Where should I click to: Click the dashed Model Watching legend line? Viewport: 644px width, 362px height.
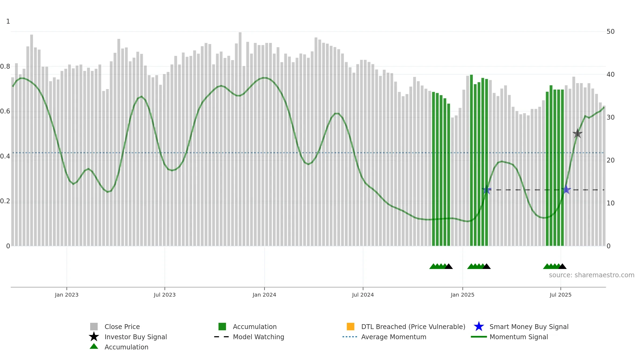click(x=222, y=337)
